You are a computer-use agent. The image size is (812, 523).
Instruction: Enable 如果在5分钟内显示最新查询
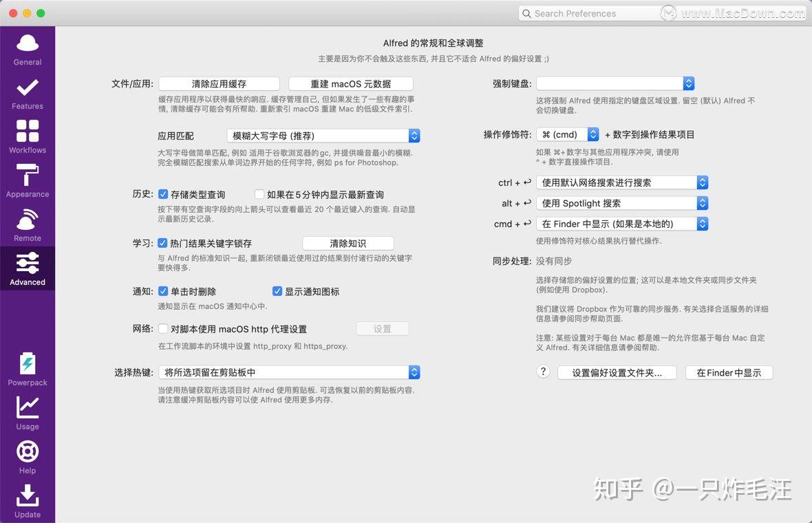click(x=259, y=195)
